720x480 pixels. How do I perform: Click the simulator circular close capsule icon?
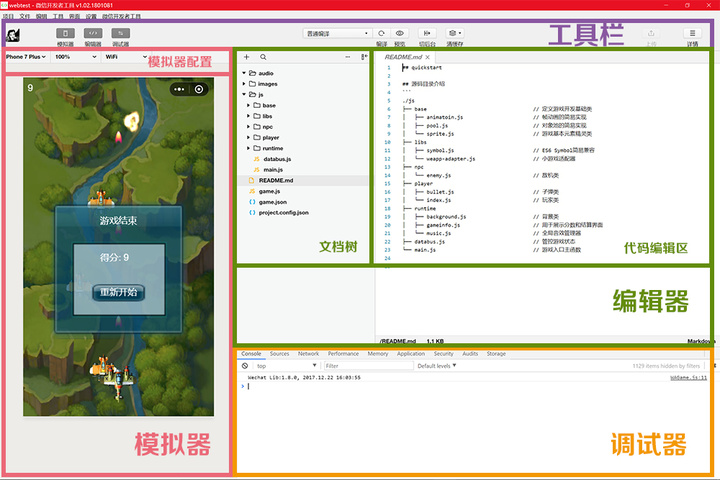click(x=199, y=89)
